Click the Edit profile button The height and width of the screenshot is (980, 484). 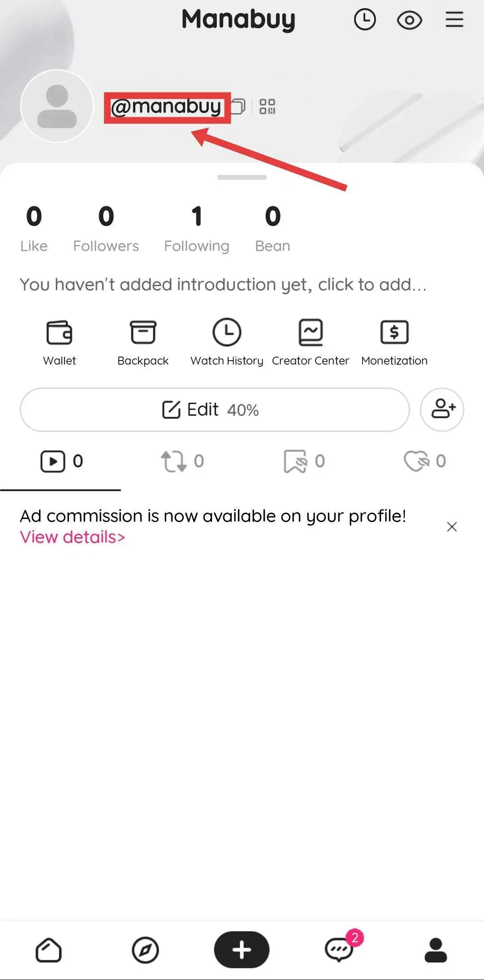click(x=215, y=409)
